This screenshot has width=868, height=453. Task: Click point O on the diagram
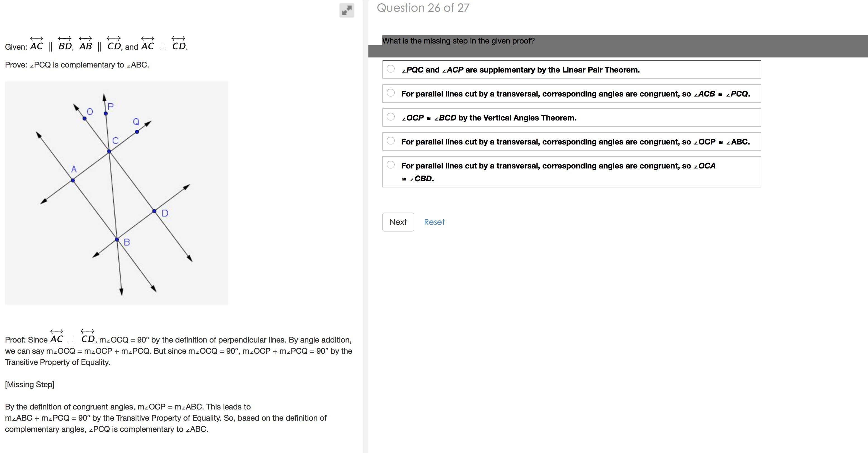(x=85, y=119)
